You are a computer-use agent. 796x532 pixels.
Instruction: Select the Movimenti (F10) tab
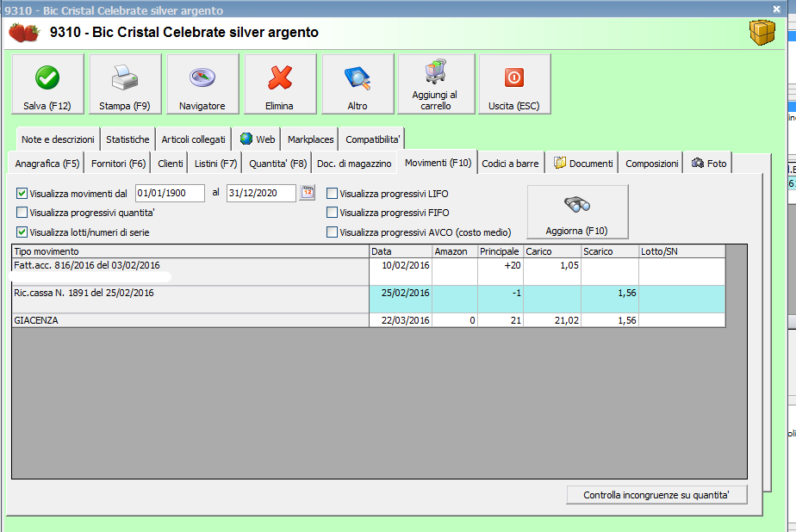point(438,163)
